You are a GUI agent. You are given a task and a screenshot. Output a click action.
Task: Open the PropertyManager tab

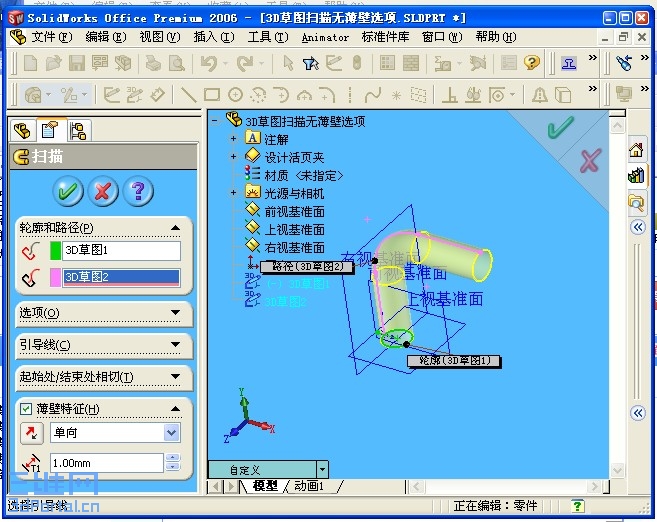49,130
